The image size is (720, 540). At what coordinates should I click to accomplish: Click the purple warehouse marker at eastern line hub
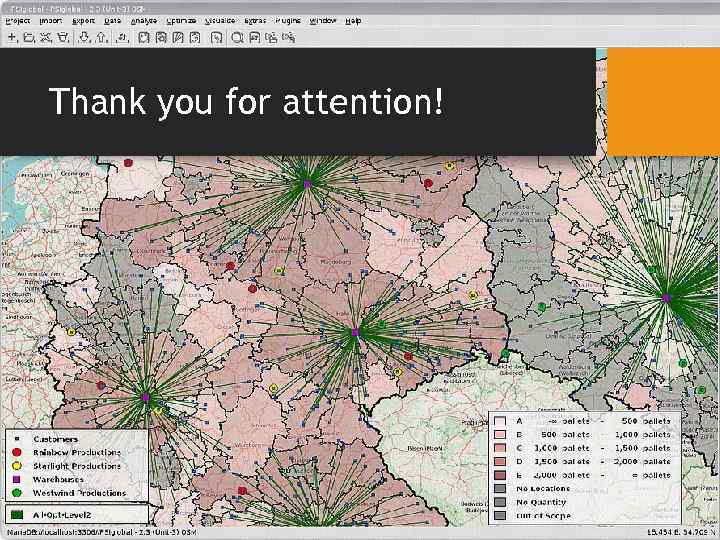click(667, 298)
